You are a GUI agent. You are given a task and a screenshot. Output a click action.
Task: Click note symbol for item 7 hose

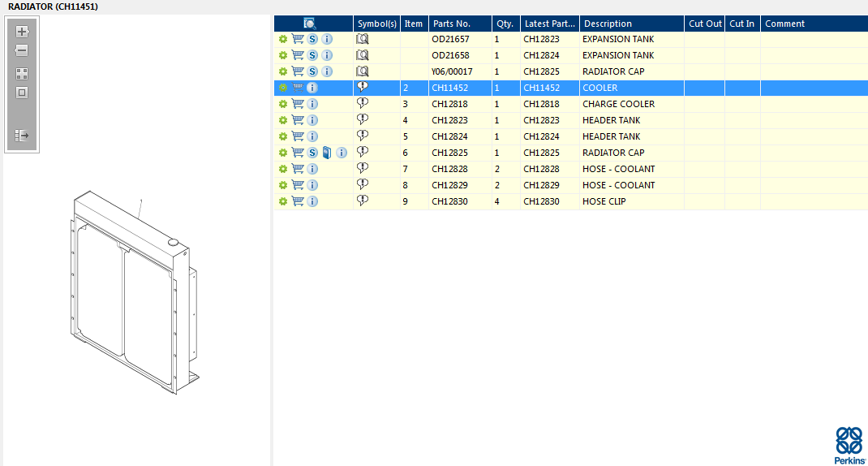[363, 169]
